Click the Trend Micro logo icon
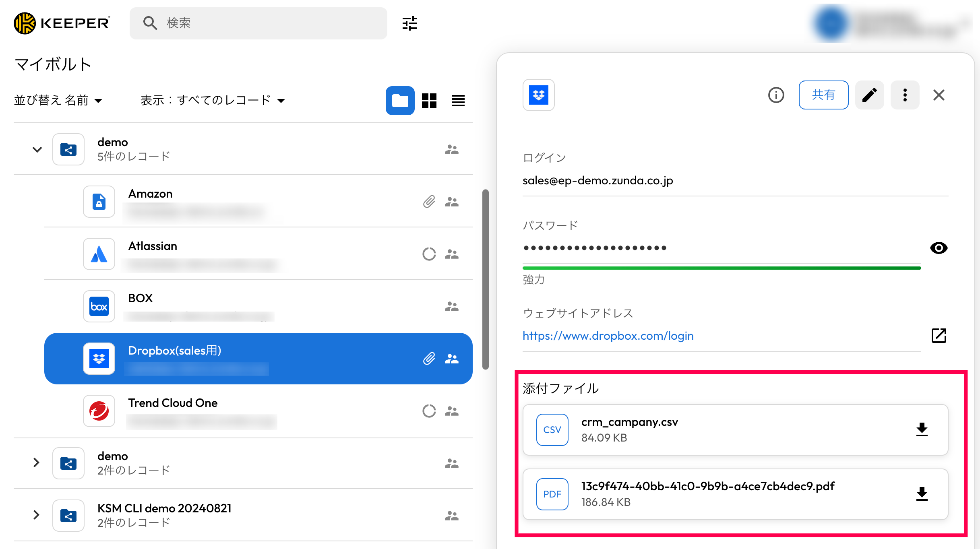 [x=99, y=411]
